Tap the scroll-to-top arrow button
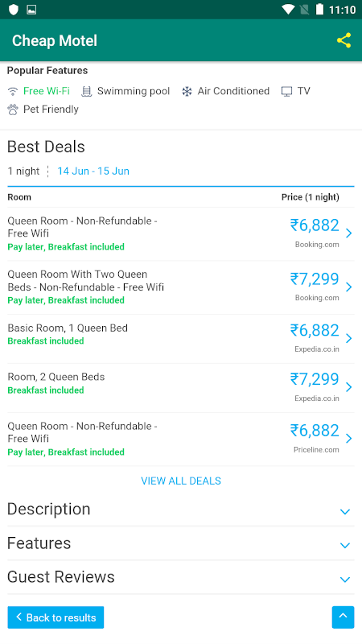Image resolution: width=362 pixels, height=644 pixels. pyautogui.click(x=343, y=617)
